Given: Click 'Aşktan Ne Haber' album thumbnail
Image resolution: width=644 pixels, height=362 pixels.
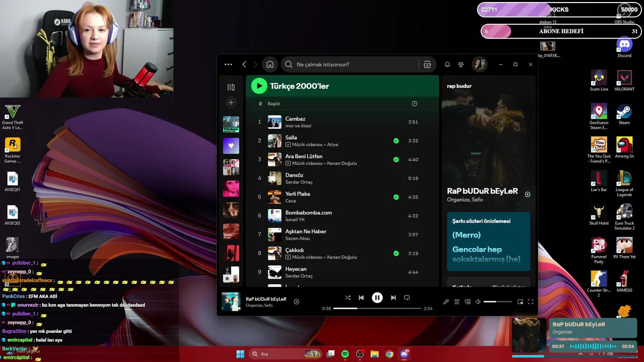Looking at the screenshot, I should 274,234.
